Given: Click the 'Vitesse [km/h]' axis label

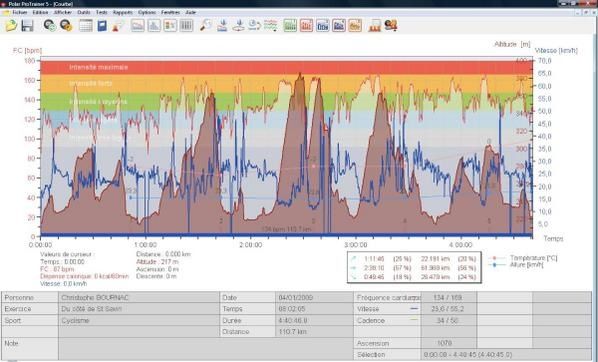Looking at the screenshot, I should coord(556,51).
